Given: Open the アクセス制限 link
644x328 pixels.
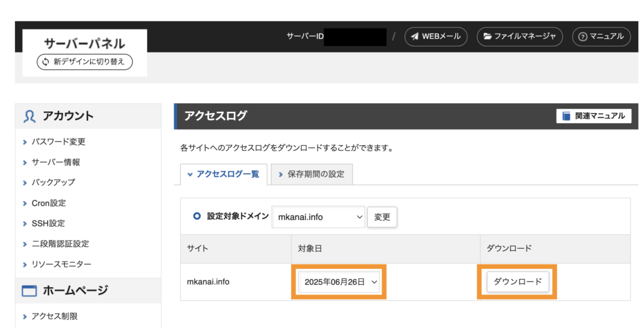Looking at the screenshot, I should [x=55, y=316].
